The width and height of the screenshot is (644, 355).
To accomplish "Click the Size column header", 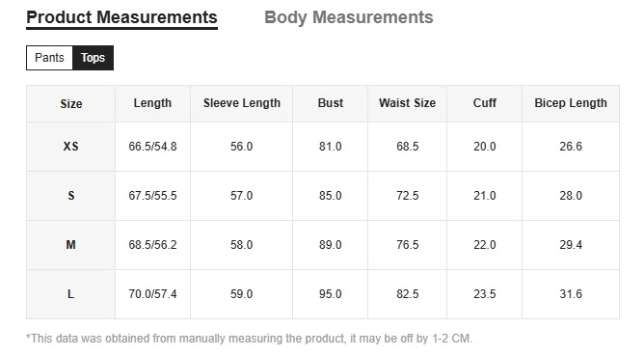I will (x=71, y=104).
